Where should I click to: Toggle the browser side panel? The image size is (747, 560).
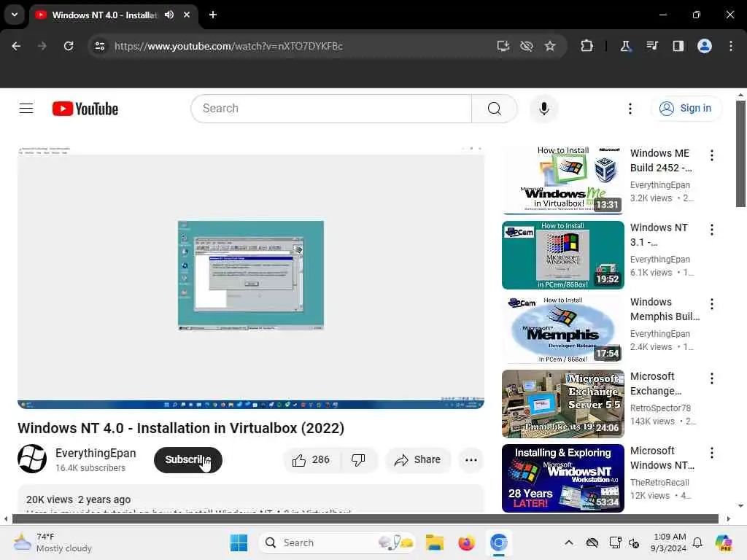[678, 46]
